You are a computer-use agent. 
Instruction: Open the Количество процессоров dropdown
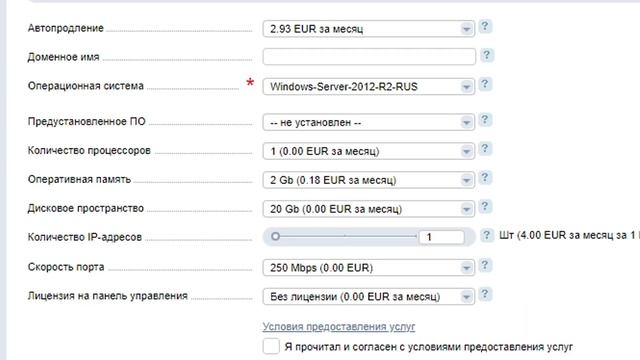tap(369, 151)
